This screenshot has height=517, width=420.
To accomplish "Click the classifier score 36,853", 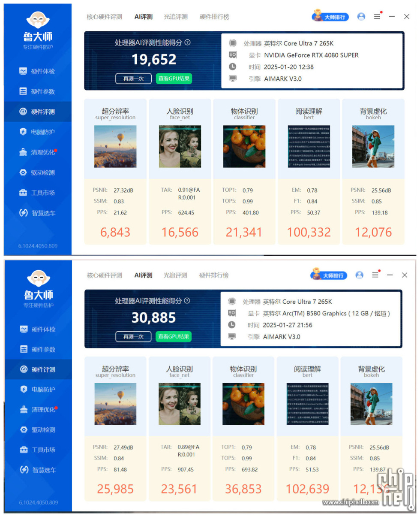I will (243, 489).
